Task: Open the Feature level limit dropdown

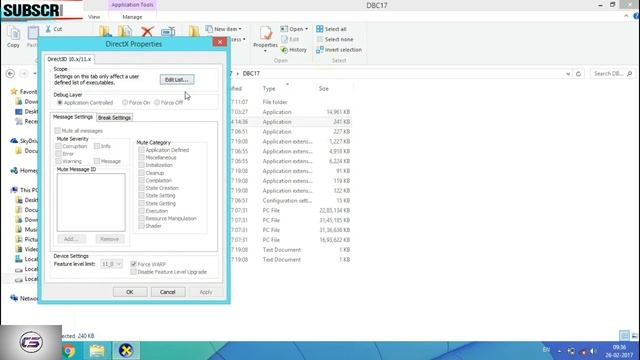Action: [111, 264]
